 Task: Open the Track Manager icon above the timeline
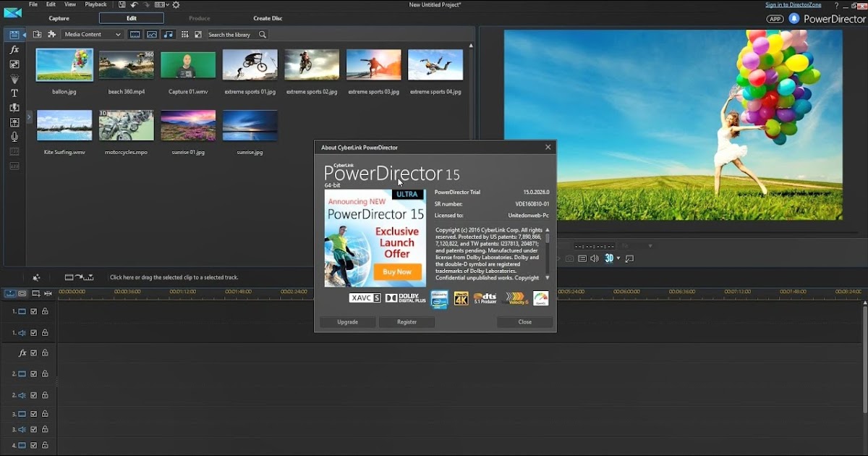coord(36,294)
